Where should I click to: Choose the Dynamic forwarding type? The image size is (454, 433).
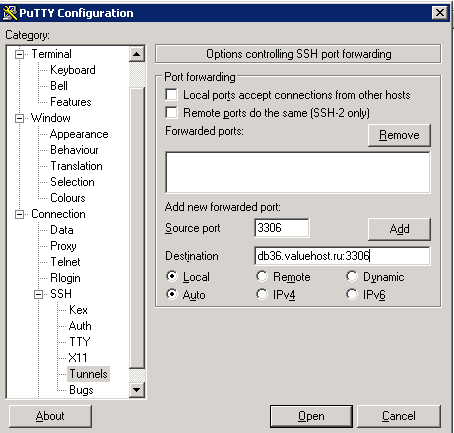(x=352, y=276)
